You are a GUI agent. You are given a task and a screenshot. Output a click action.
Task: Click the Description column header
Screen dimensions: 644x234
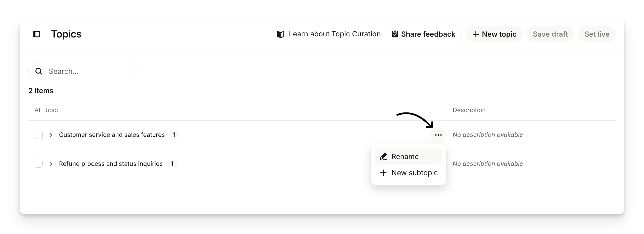(469, 110)
